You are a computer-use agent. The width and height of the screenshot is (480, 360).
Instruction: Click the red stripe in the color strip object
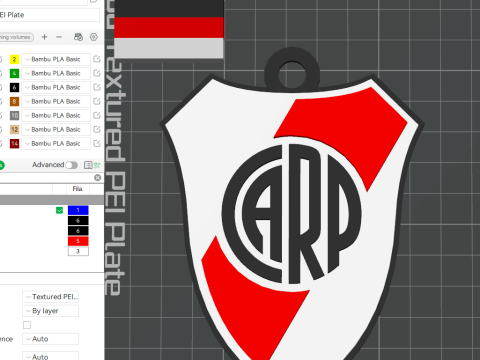(169, 28)
